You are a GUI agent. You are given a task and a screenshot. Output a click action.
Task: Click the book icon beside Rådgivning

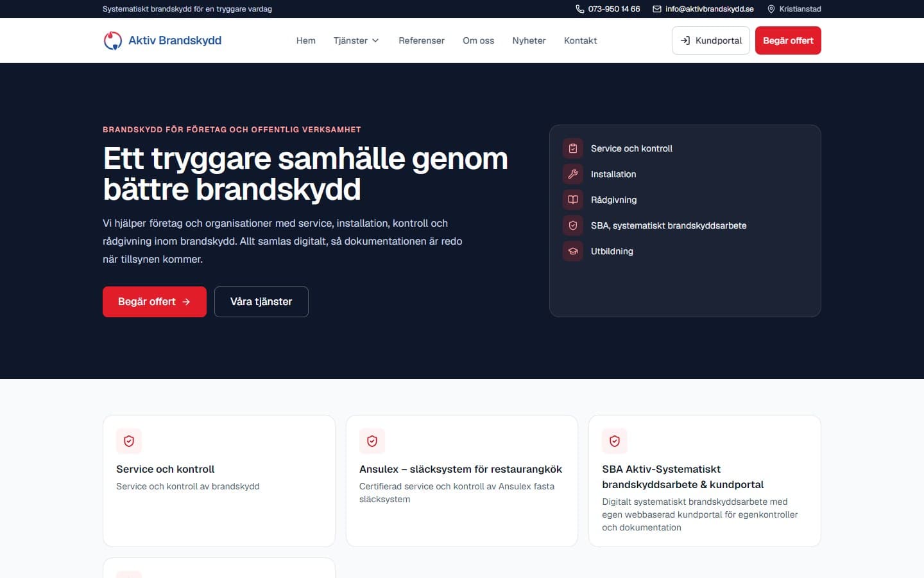point(573,200)
